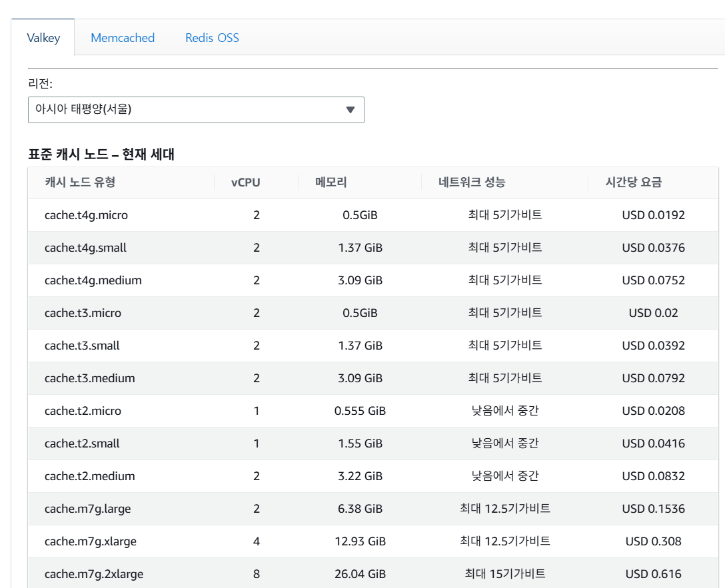This screenshot has height=588, width=725.
Task: Click price USD 0.308
Action: point(653,542)
